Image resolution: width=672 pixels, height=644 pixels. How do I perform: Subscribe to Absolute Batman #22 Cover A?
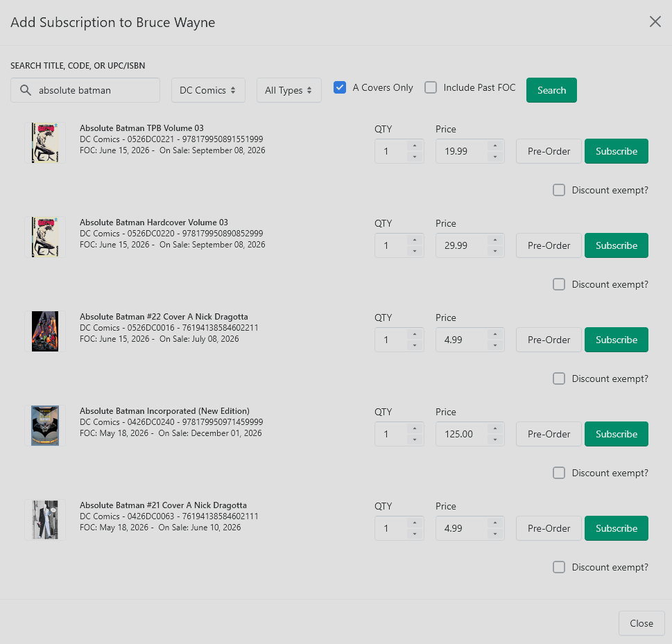point(617,340)
